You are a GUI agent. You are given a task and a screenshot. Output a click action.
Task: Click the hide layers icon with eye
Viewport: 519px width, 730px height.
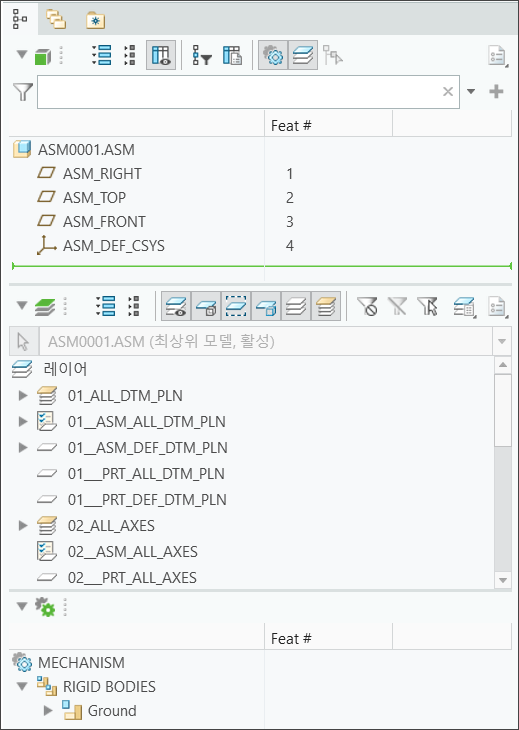coord(176,306)
